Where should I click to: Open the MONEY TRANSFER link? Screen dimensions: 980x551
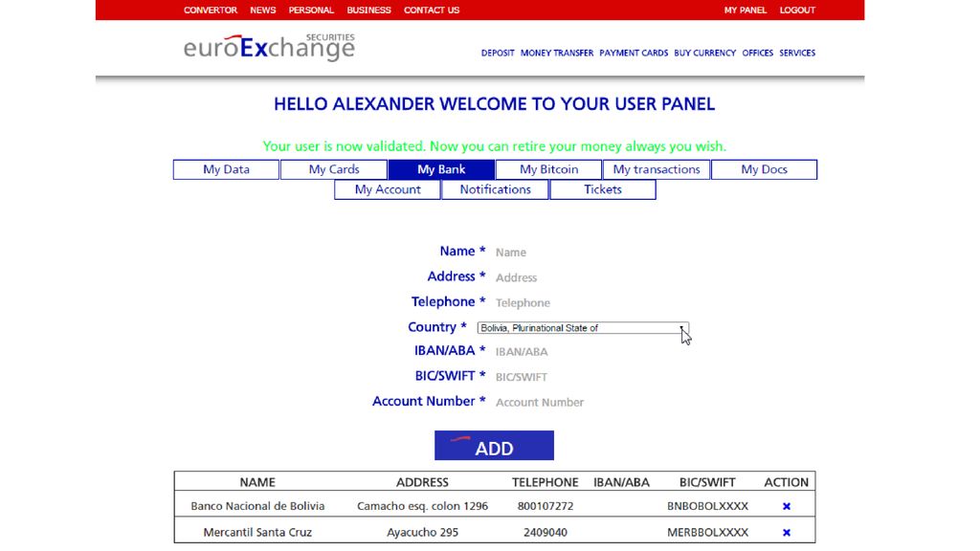[x=557, y=54]
